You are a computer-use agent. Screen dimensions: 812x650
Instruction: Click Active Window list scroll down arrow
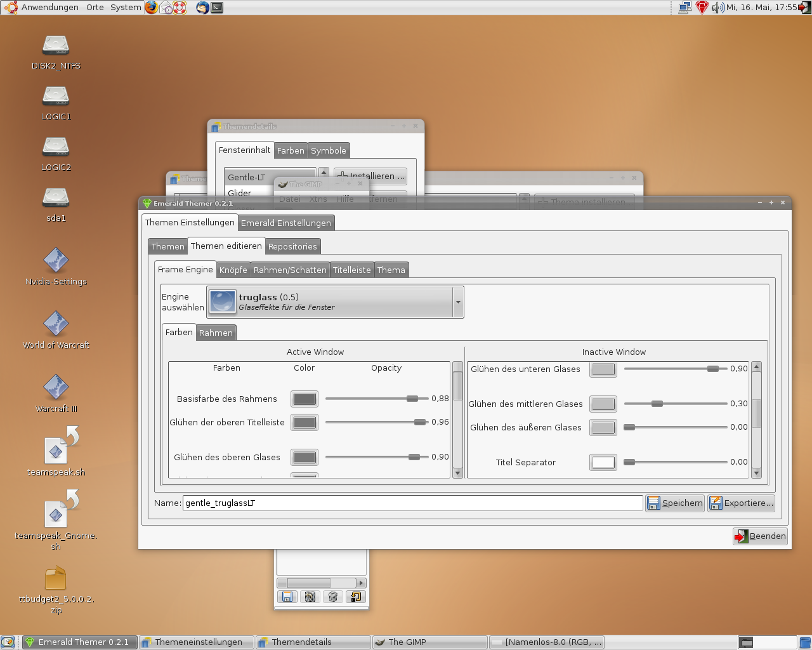tap(457, 473)
